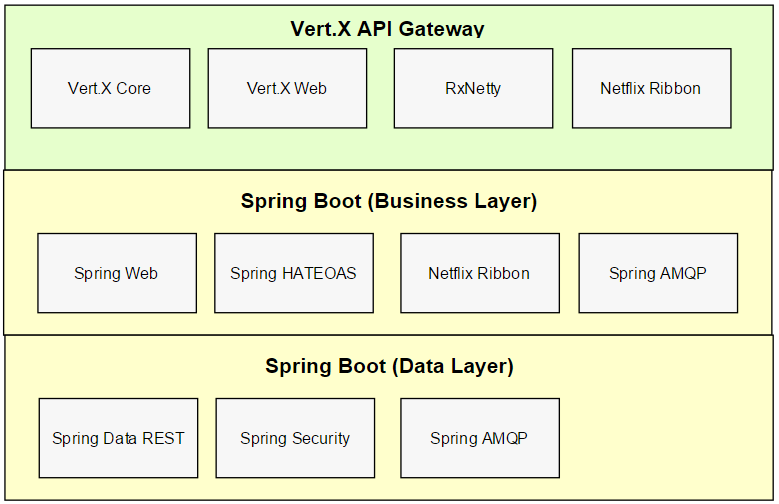779x504 pixels.
Task: Click the Vert.X Web box
Action: pos(287,88)
